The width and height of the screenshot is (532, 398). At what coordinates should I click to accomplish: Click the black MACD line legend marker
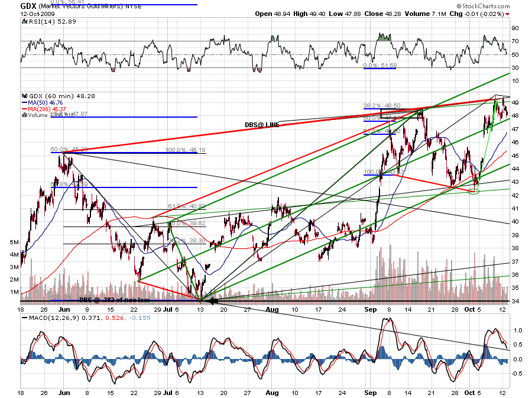tap(24, 318)
